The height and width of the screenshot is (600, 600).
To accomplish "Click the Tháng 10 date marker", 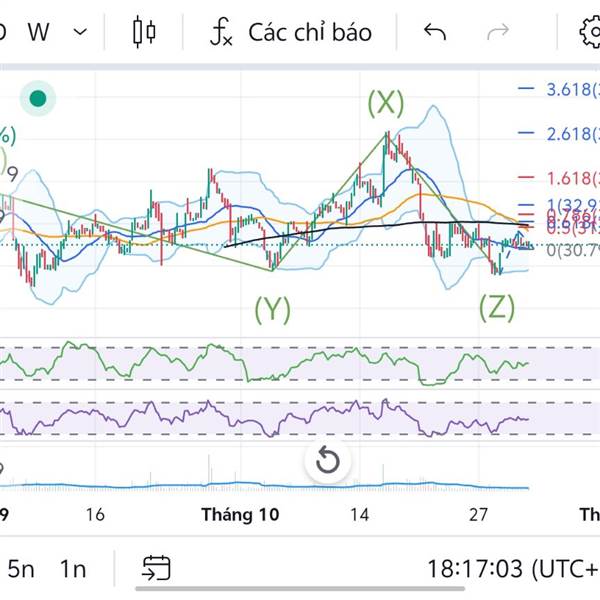I will coord(239,514).
